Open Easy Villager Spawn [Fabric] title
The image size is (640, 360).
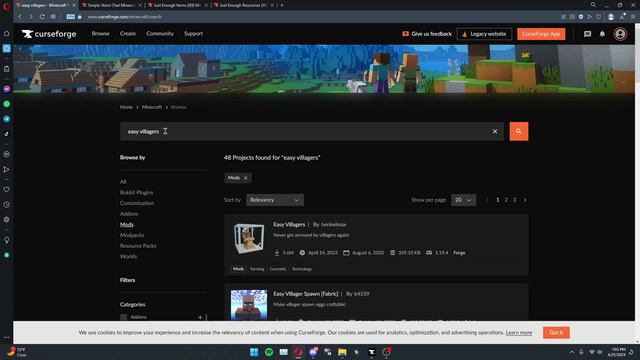(306, 294)
